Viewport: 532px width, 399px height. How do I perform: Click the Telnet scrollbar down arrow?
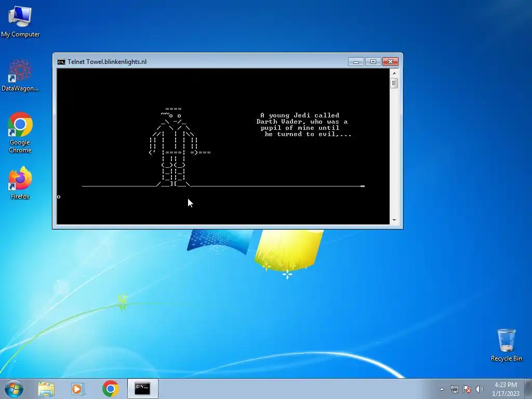394,220
